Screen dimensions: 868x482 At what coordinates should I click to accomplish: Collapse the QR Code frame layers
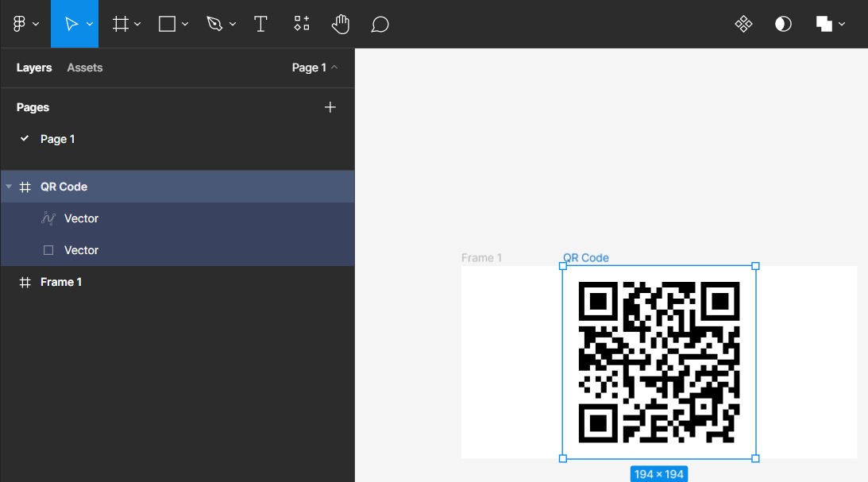point(9,186)
